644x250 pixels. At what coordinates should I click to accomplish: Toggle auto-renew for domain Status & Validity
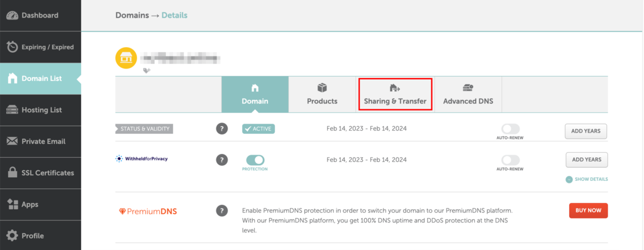(510, 129)
